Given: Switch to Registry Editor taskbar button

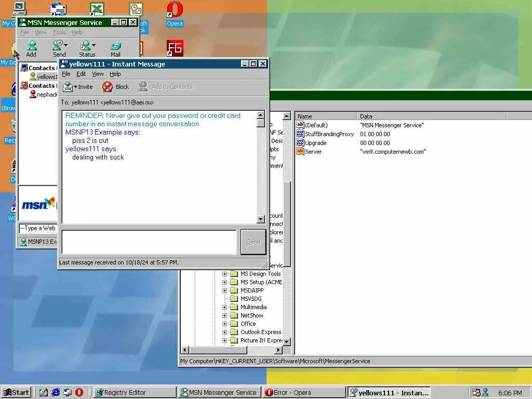Looking at the screenshot, I should (134, 393).
